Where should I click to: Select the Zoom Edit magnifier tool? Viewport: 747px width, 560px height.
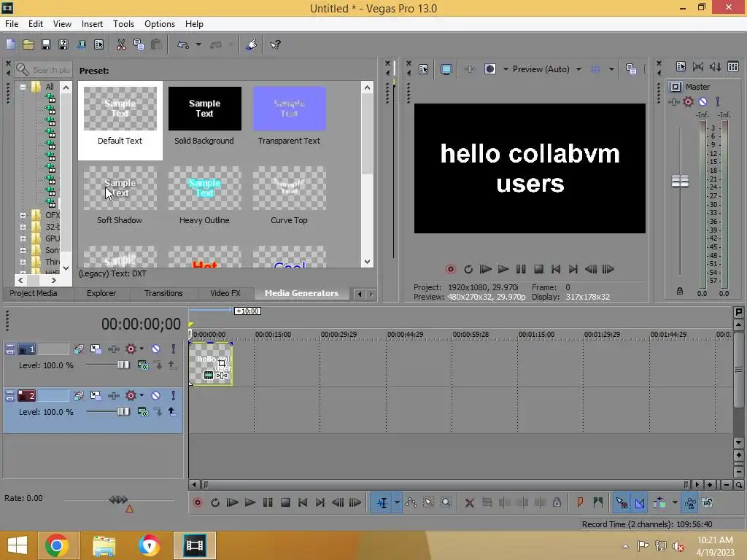[446, 502]
